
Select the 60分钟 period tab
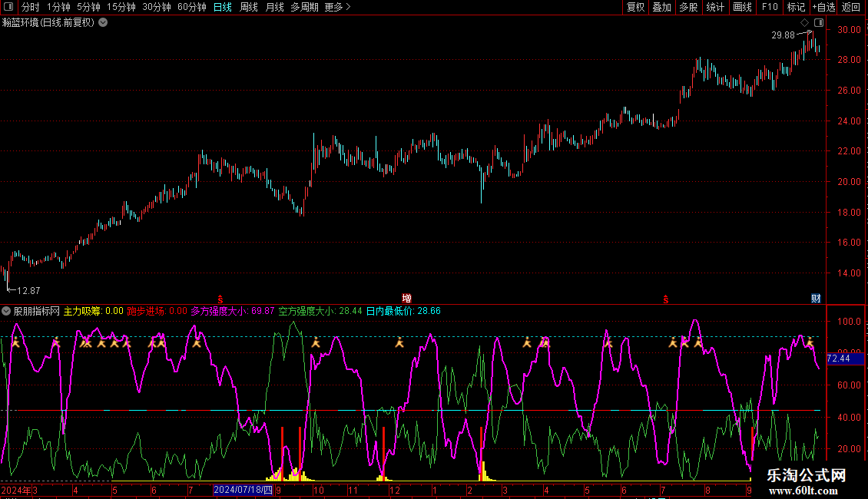[x=191, y=7]
